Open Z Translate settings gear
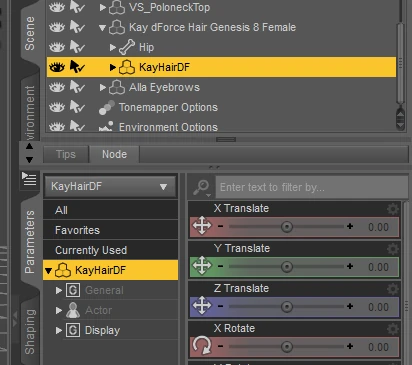Screen dimensions: 412x365 point(393,289)
